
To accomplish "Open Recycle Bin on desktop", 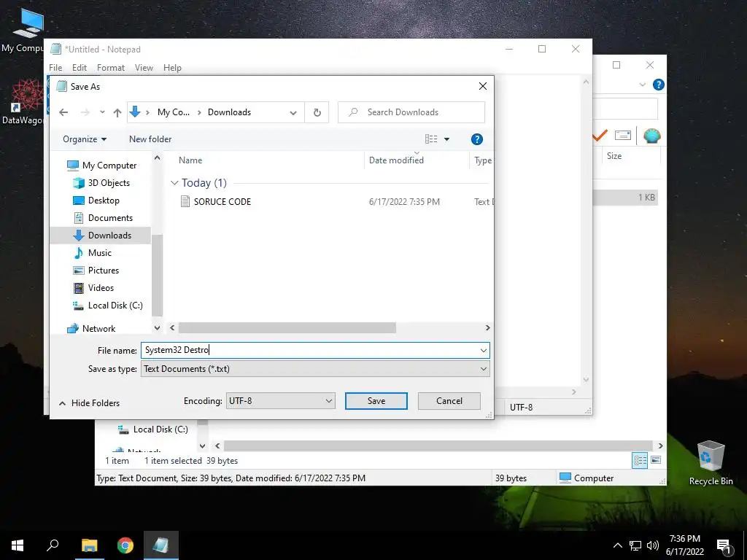I will point(711,463).
